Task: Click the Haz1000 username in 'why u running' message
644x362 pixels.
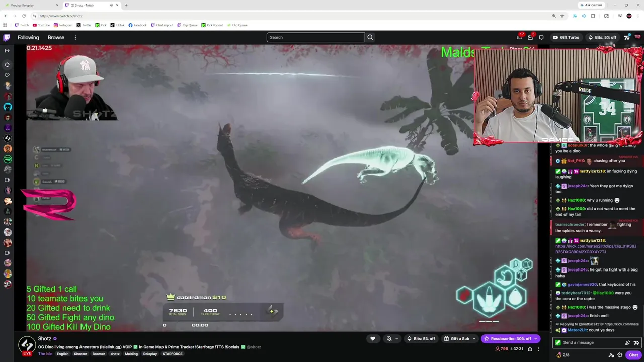Action: tap(576, 200)
